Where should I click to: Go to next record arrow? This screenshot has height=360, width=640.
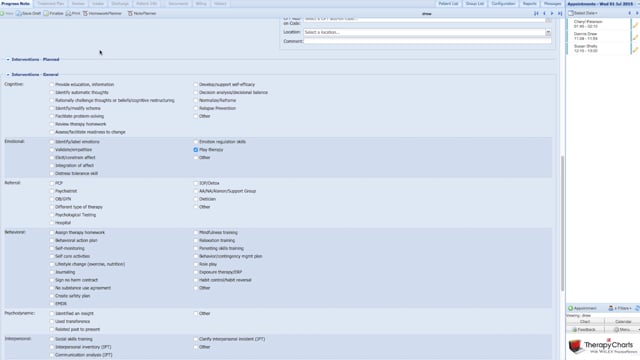(x=552, y=13)
